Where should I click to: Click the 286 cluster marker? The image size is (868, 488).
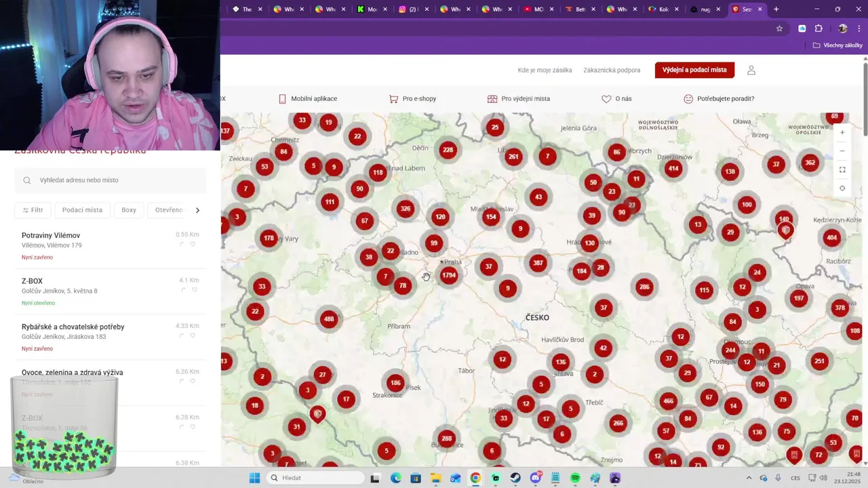point(644,287)
